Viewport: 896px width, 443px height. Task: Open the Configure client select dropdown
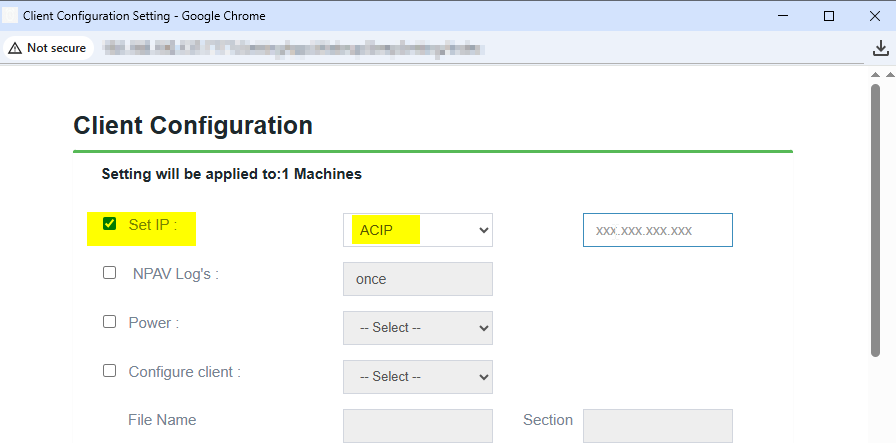418,377
